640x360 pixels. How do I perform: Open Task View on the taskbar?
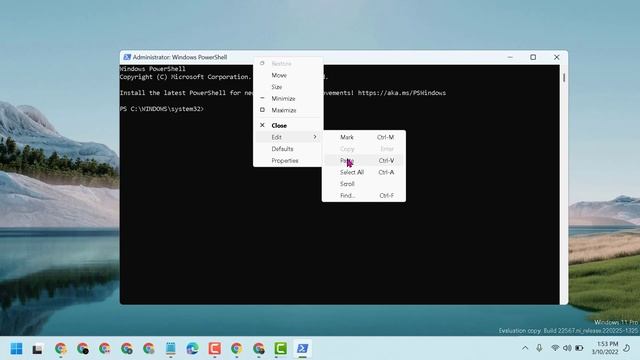click(38, 349)
